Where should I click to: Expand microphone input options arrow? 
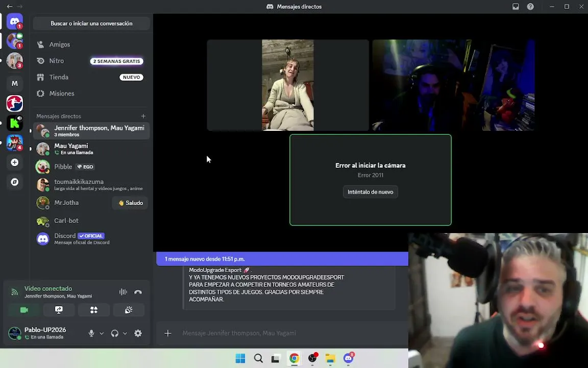point(101,333)
